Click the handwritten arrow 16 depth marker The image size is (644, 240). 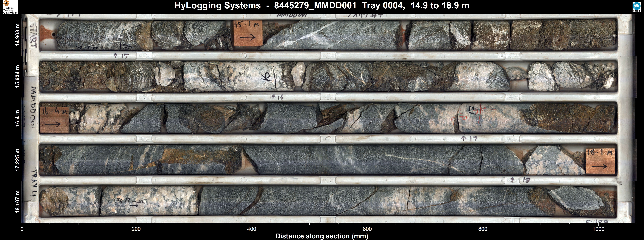tap(277, 97)
